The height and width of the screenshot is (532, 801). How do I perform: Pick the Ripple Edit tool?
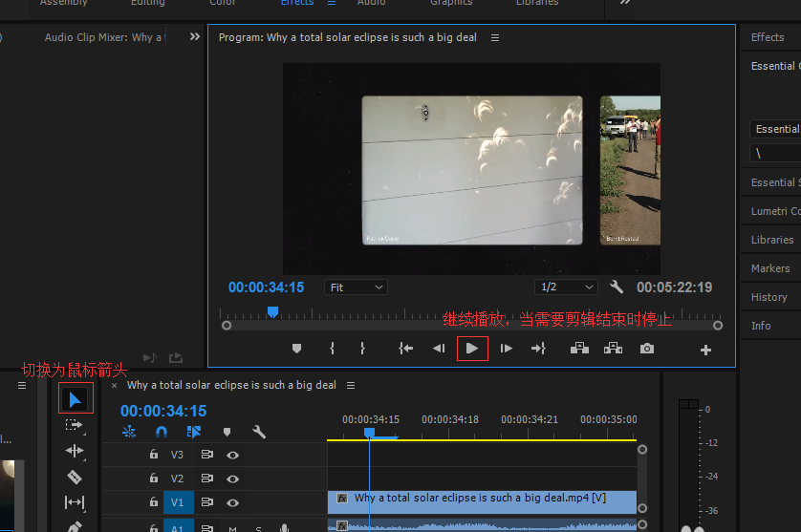point(75,451)
